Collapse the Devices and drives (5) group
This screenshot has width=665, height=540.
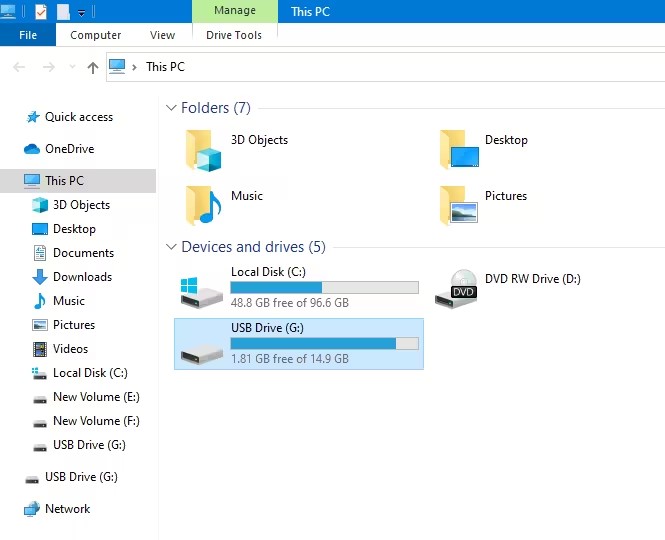point(171,246)
